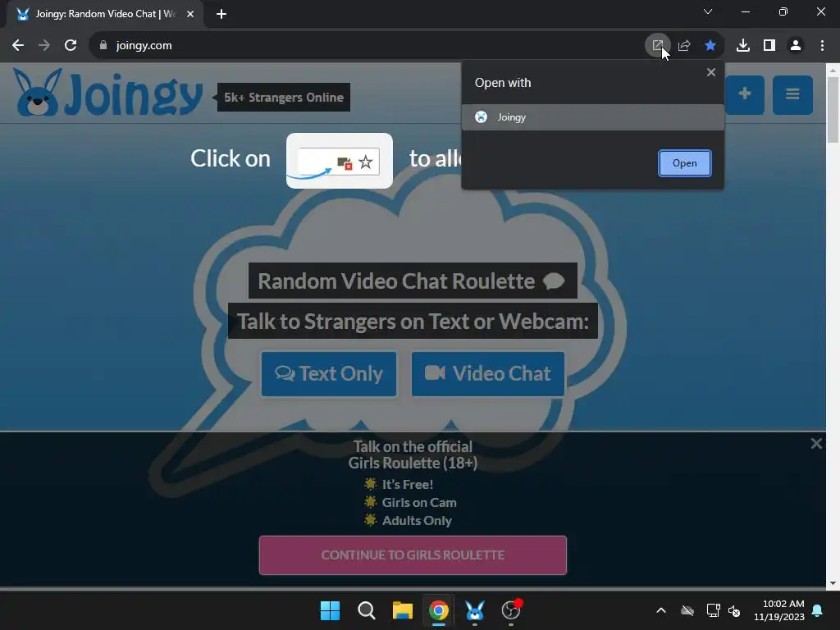Open Windows taskbar search
The width and height of the screenshot is (840, 630).
367,610
